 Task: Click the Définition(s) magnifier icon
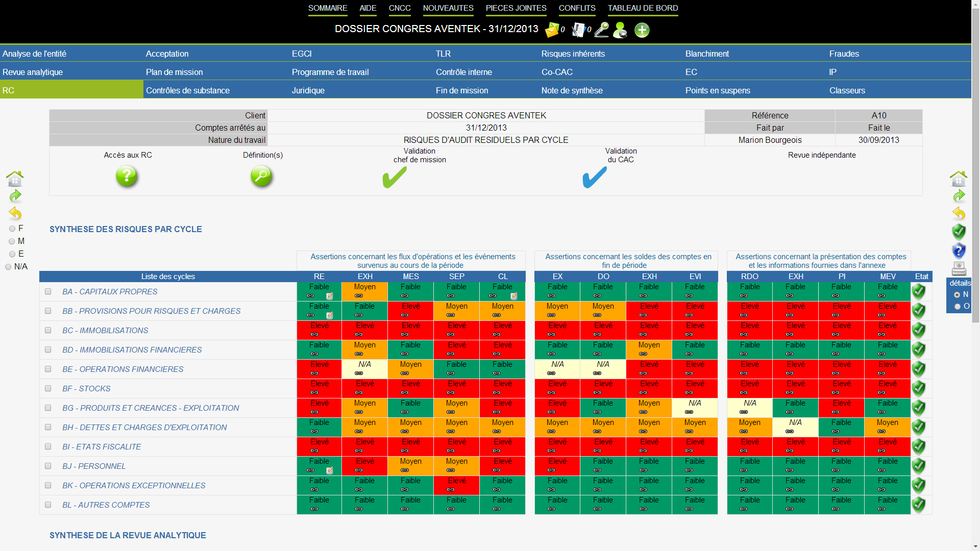[x=261, y=177]
